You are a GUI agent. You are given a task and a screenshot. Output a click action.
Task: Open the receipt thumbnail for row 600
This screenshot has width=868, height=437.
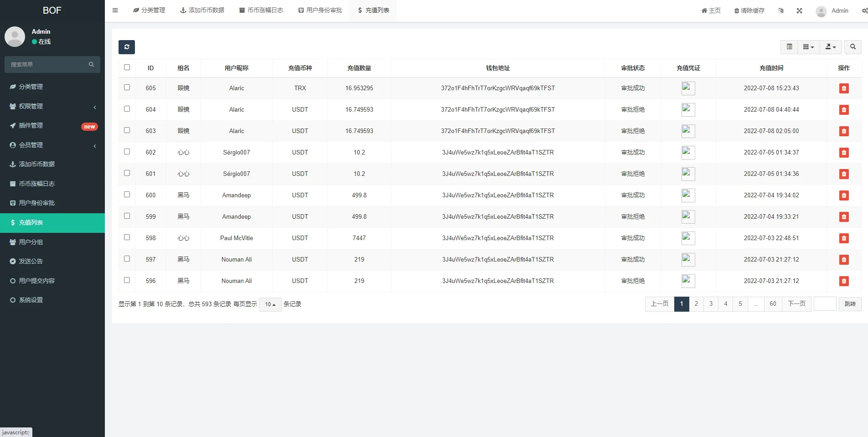point(688,195)
